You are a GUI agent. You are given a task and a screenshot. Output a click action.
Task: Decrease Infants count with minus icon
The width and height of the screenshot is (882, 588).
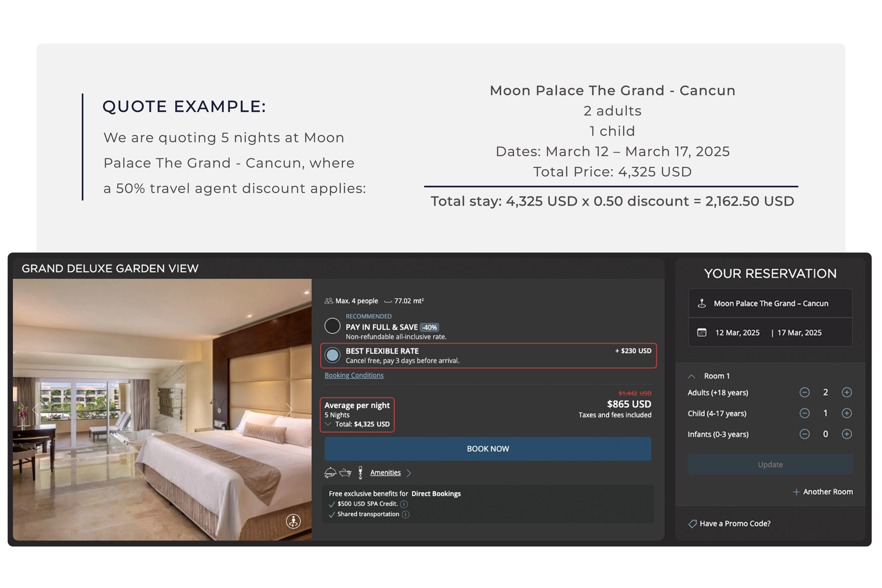804,434
